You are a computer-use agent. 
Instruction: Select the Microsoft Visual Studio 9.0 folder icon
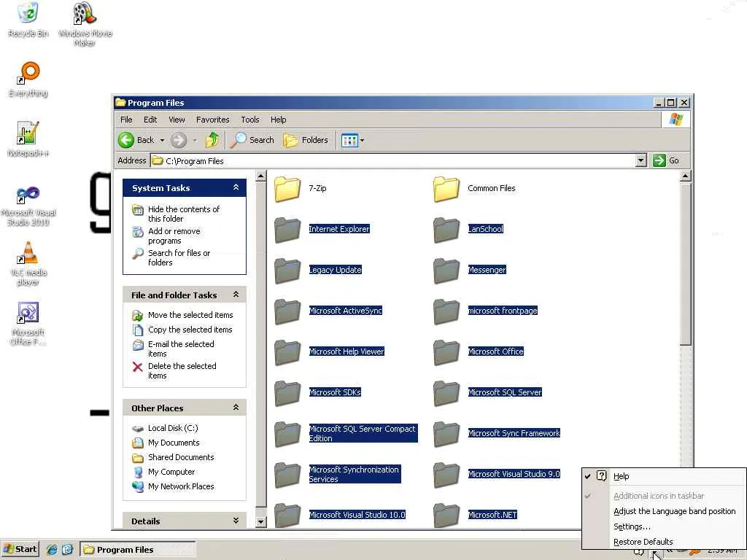pyautogui.click(x=446, y=475)
